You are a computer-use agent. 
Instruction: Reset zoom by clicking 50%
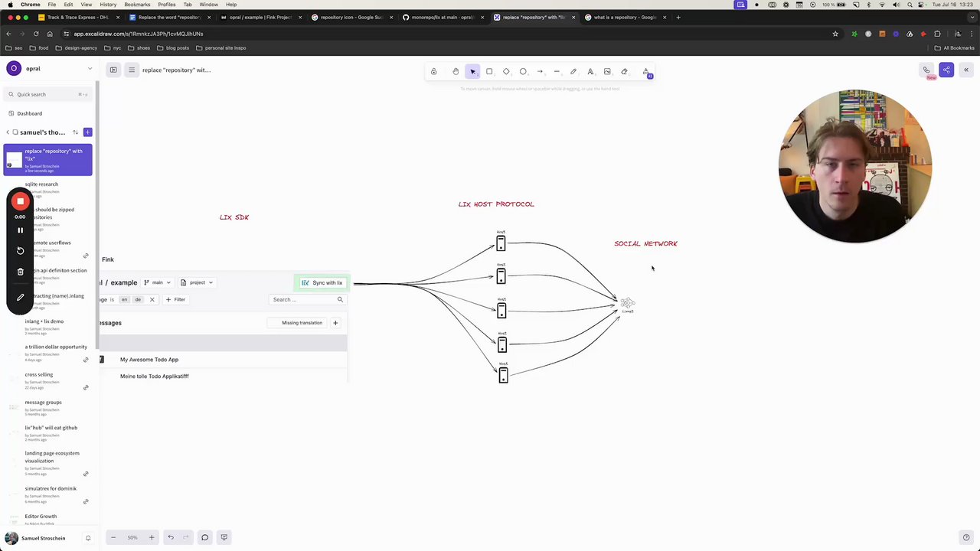coord(132,537)
